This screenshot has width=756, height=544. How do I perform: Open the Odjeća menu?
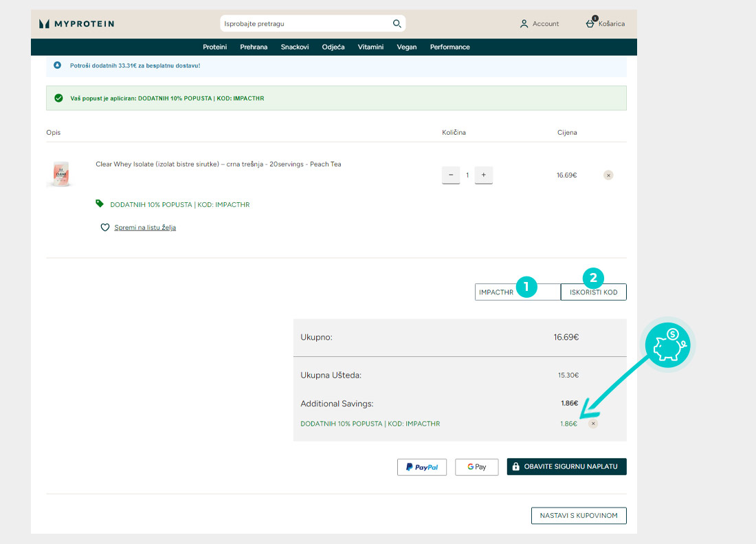click(x=333, y=47)
